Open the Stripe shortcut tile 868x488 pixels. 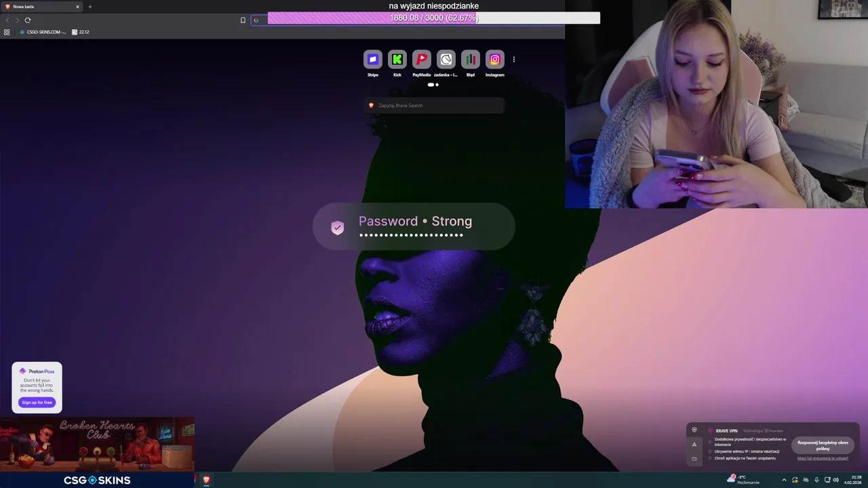click(x=372, y=60)
